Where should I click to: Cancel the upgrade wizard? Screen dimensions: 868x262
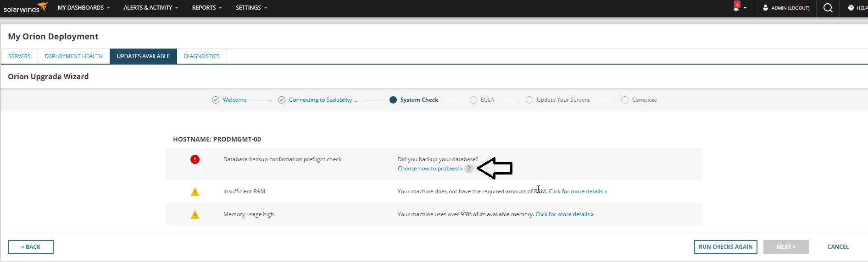838,247
